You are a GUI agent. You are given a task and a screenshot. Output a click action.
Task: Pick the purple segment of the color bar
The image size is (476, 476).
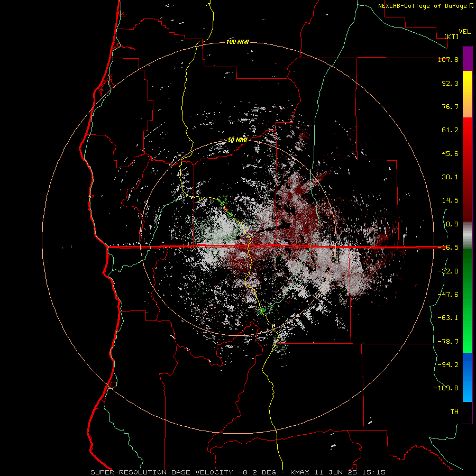(467, 59)
